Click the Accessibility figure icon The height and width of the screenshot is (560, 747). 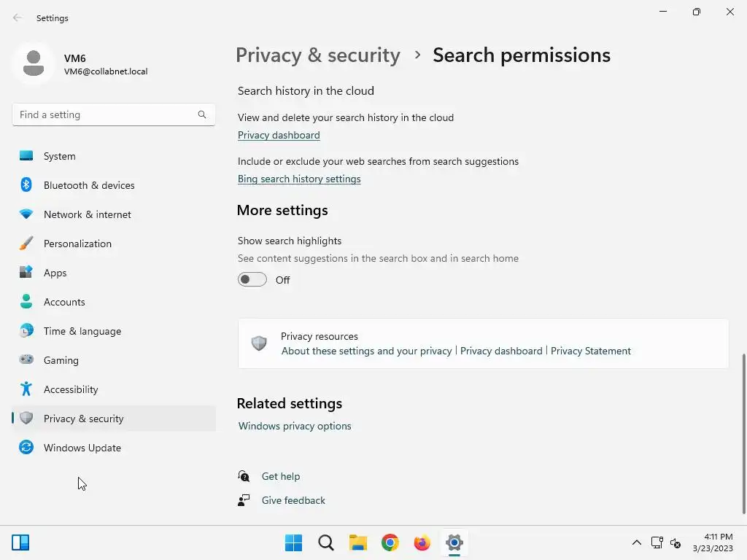click(26, 389)
